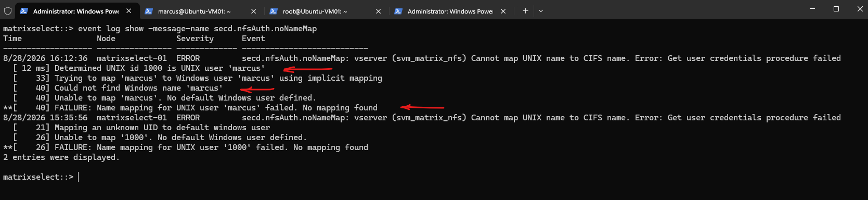Minimize the terminal window
Image resolution: width=868 pixels, height=200 pixels.
coord(812,9)
